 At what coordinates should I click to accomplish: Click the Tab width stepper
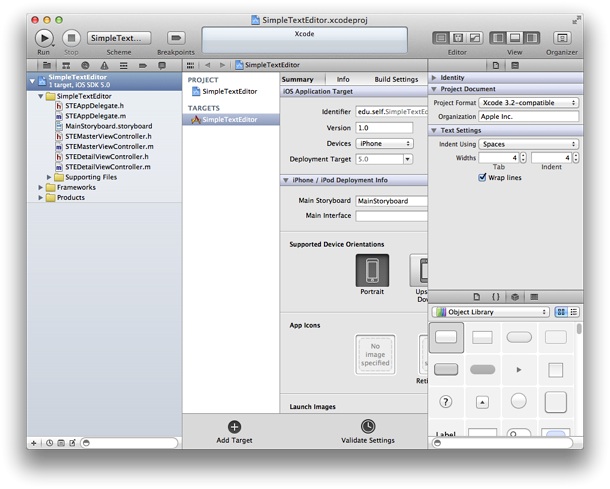point(523,158)
